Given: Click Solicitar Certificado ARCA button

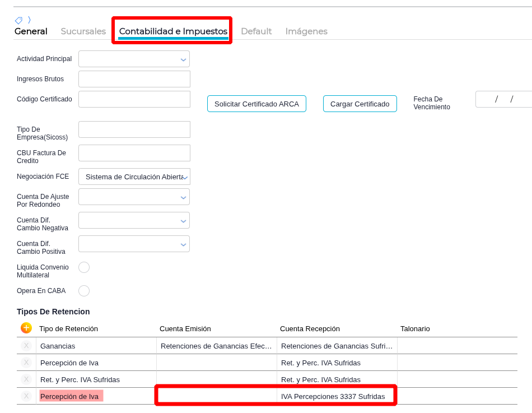Looking at the screenshot, I should point(256,104).
